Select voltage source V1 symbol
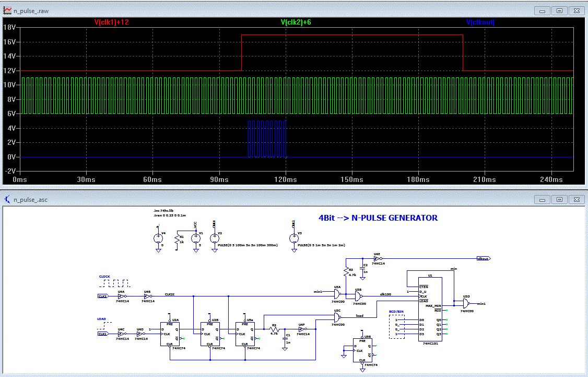588x377 pixels. click(x=195, y=238)
